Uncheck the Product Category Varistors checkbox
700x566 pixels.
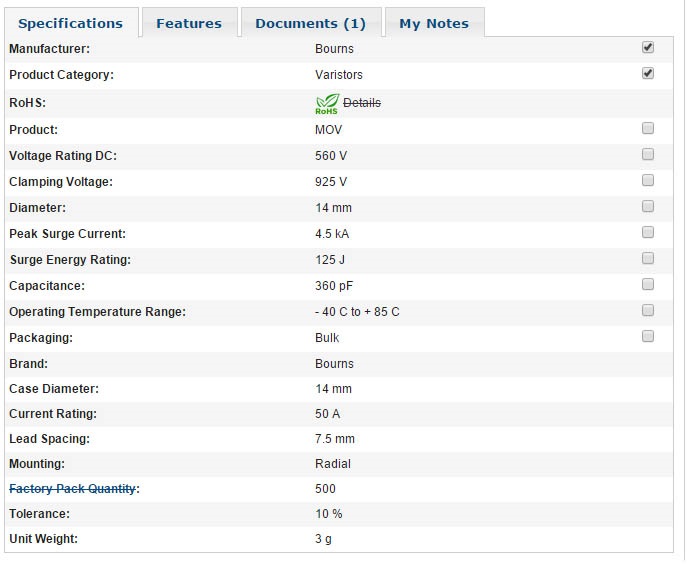point(648,73)
